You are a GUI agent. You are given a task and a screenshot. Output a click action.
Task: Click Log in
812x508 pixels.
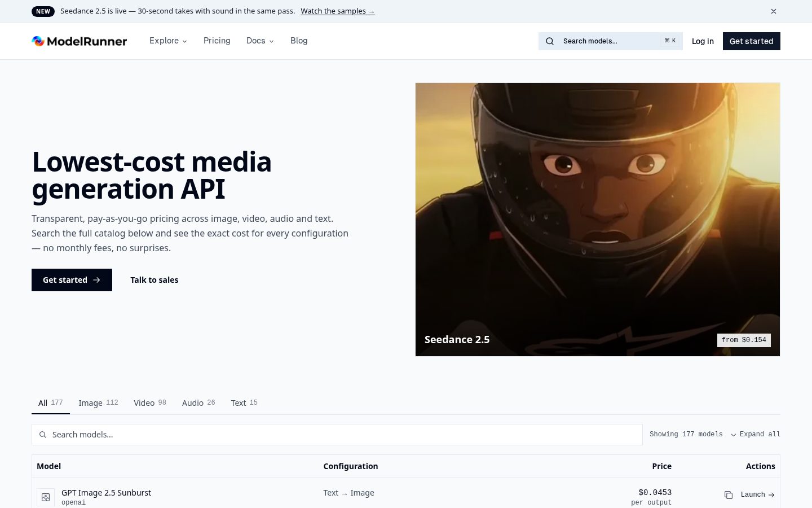703,41
